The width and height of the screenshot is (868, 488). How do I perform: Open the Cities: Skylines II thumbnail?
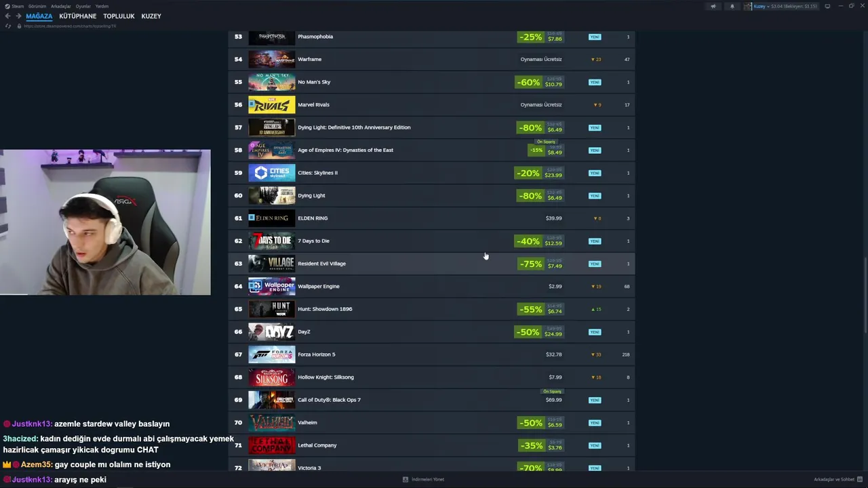coord(271,173)
